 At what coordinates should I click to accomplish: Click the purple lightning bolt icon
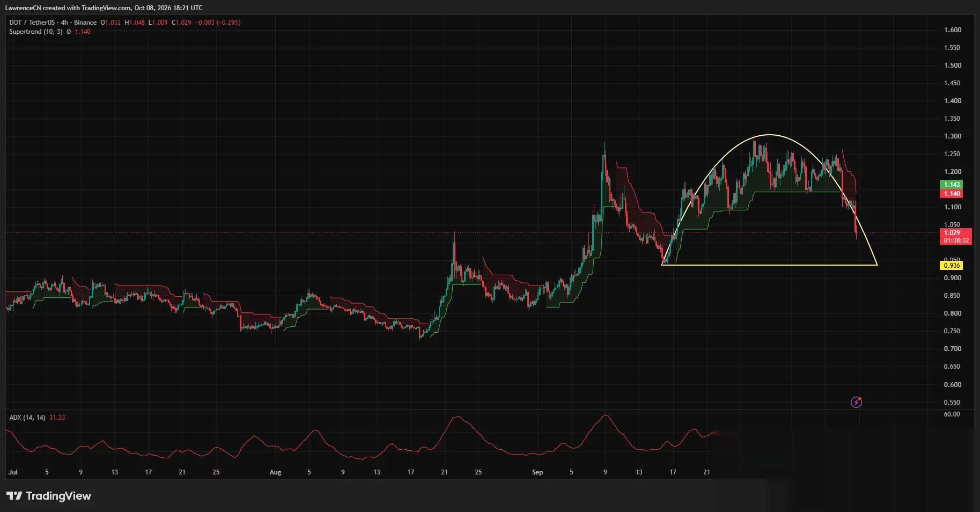[x=856, y=402]
